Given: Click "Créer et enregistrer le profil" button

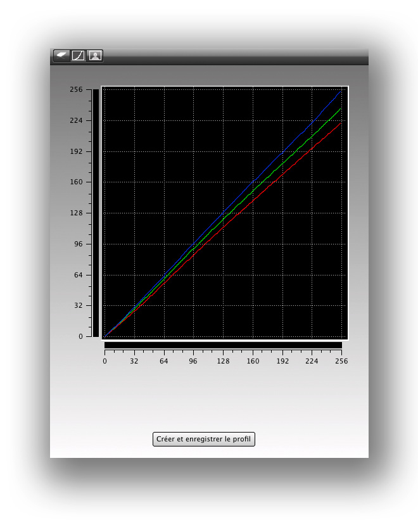Looking at the screenshot, I should tap(203, 439).
